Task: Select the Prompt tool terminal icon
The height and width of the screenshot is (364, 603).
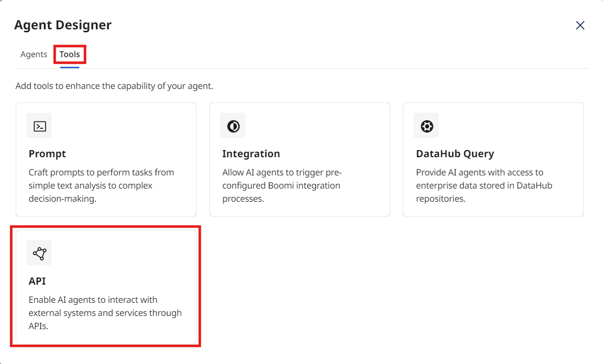Action: pos(38,125)
